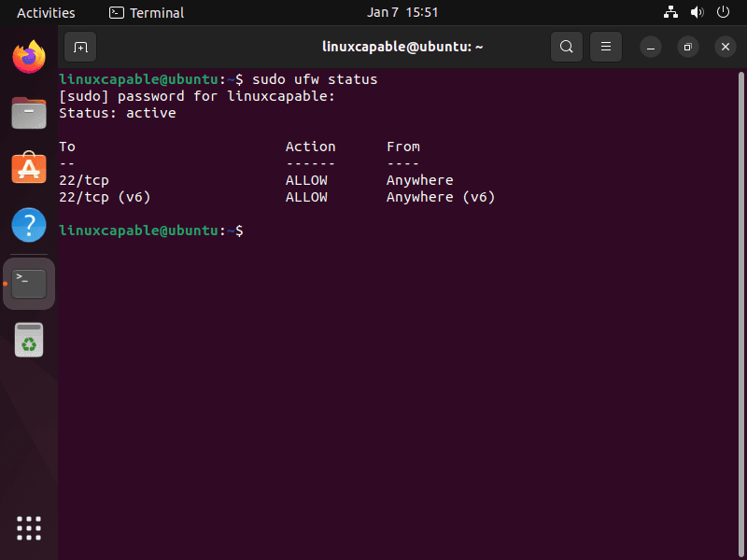Image resolution: width=747 pixels, height=560 pixels.
Task: Open the Files application from the dock
Action: pos(28,113)
